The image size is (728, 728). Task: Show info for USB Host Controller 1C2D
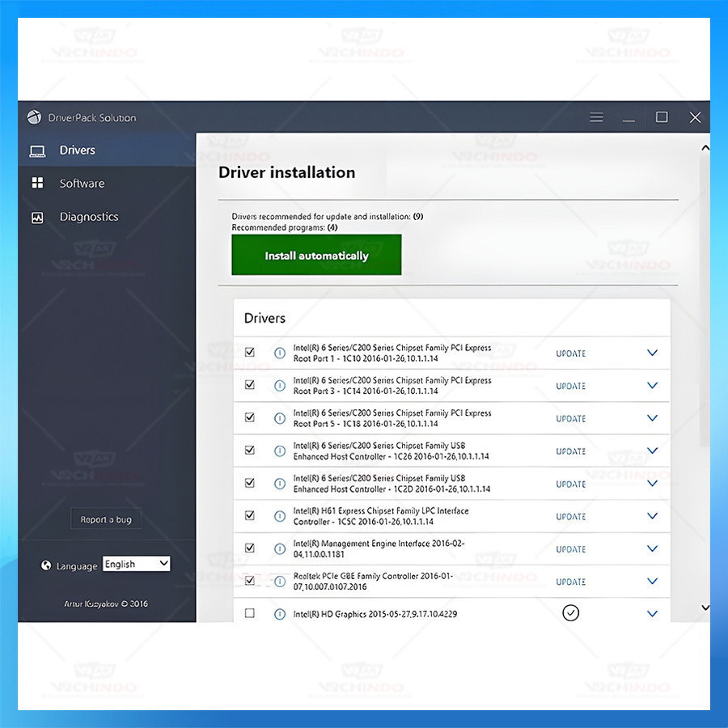coord(280,484)
